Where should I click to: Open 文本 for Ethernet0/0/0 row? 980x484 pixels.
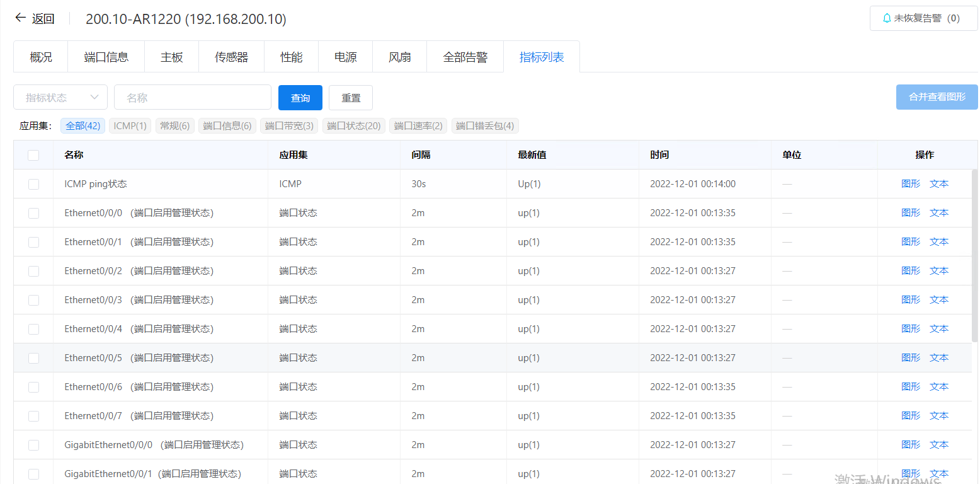pos(939,213)
